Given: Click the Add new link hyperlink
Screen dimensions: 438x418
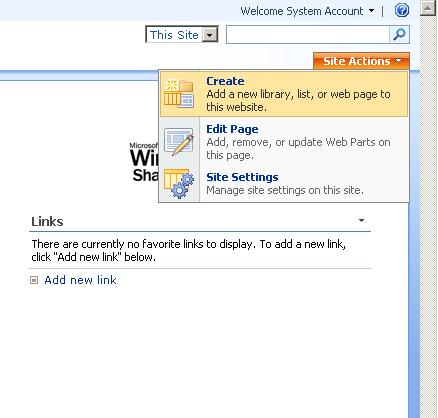Looking at the screenshot, I should tap(80, 280).
